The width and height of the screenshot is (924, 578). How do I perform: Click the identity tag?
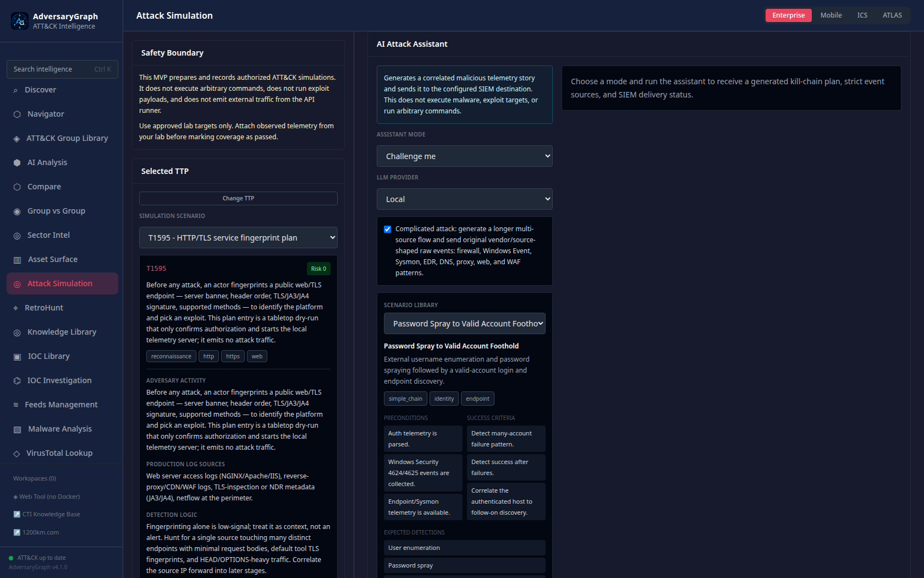tap(444, 399)
